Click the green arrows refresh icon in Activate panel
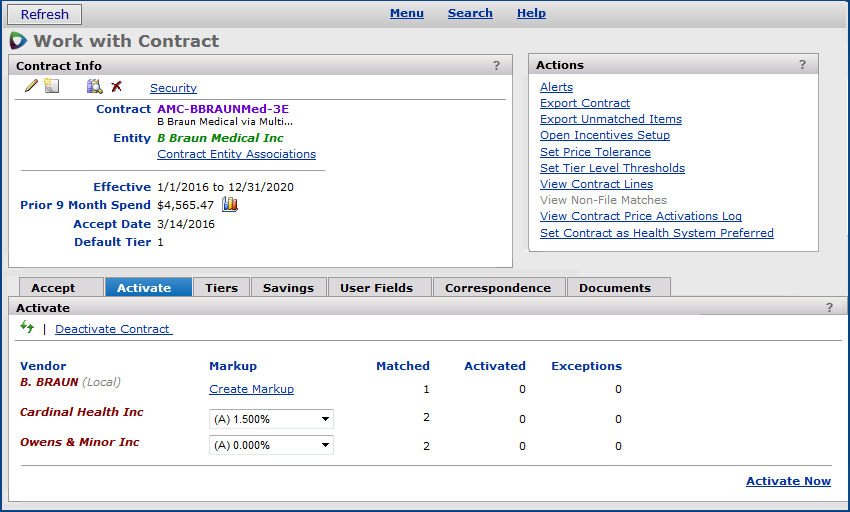This screenshot has height=512, width=850. [27, 328]
